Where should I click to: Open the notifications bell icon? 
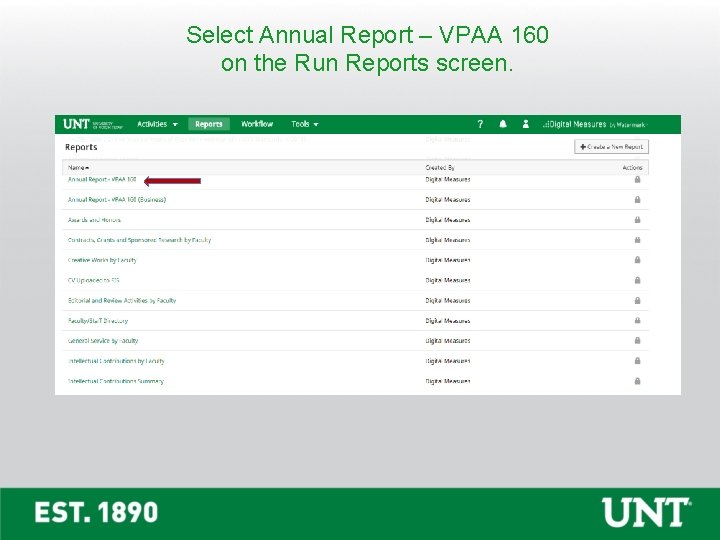(x=503, y=124)
